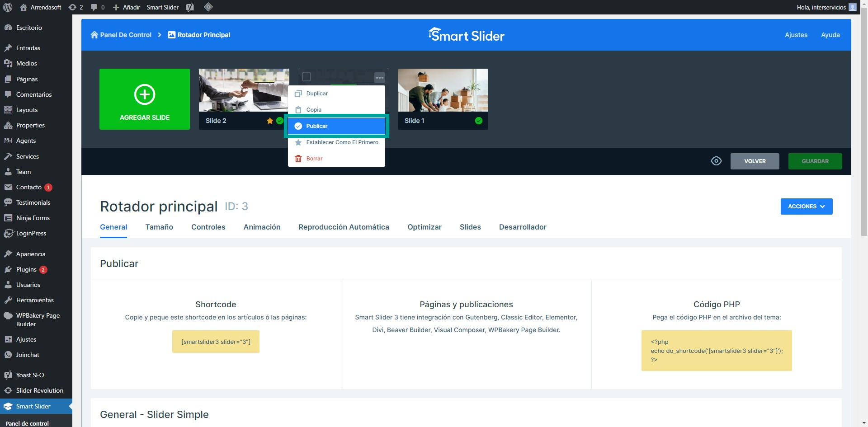Open the ACCIONES dropdown
The width and height of the screenshot is (868, 427).
[807, 206]
